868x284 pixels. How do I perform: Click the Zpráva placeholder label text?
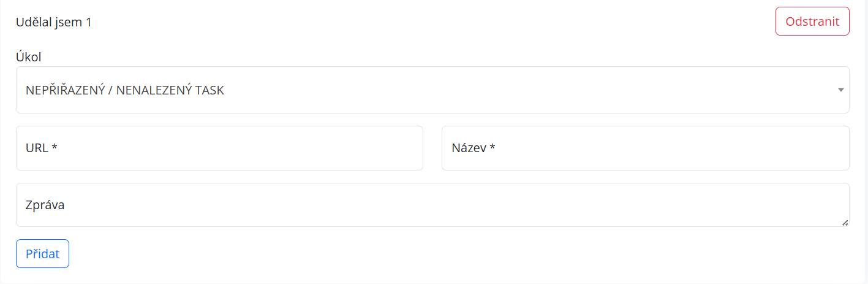pos(45,205)
